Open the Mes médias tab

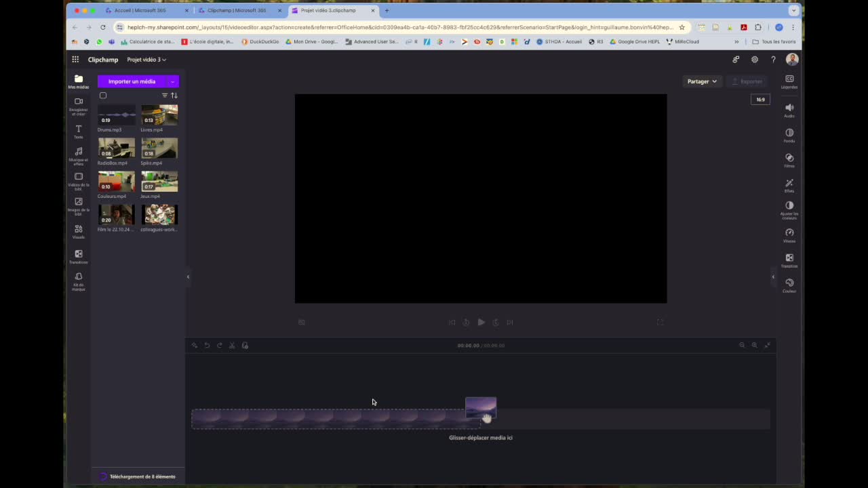tap(78, 82)
